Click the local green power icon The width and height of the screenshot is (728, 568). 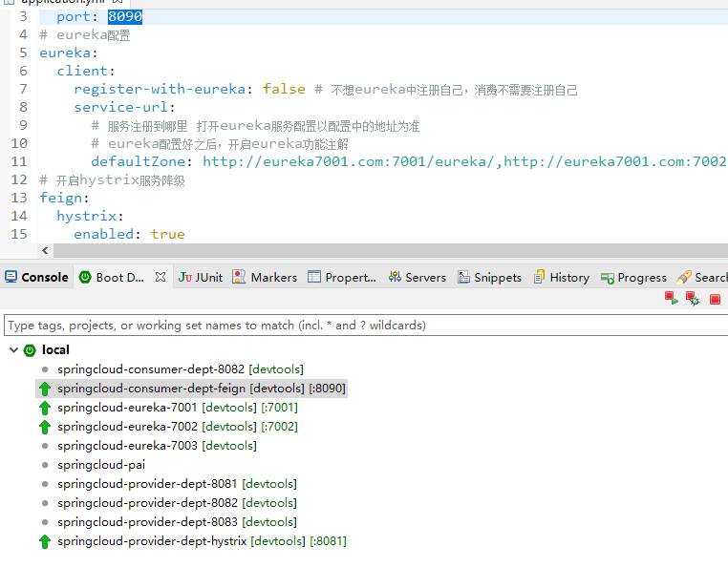coord(30,350)
